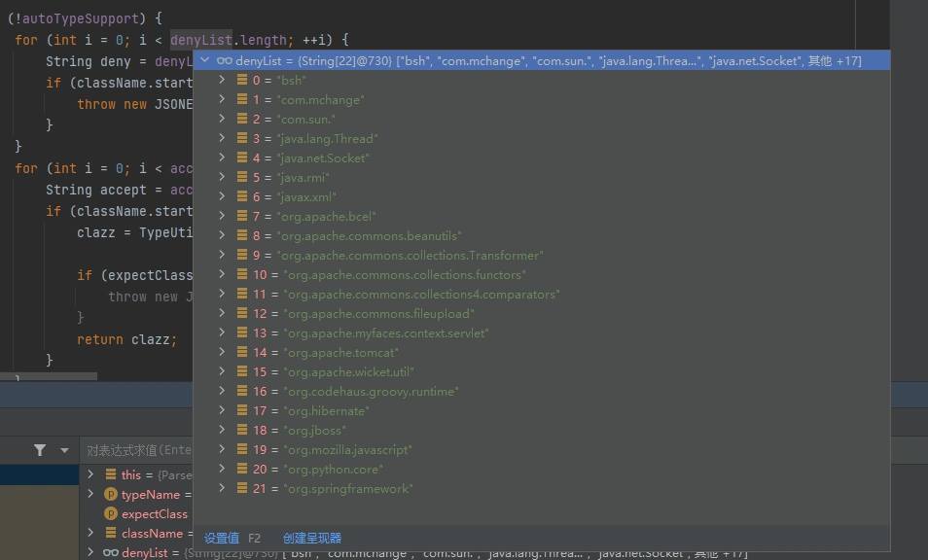The width and height of the screenshot is (928, 560).
Task: Click the glasses watch icon in denyList popup header
Action: point(225,60)
